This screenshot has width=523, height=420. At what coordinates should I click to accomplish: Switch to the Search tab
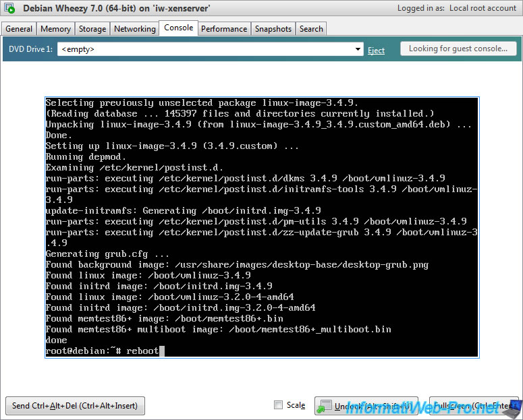click(x=311, y=29)
